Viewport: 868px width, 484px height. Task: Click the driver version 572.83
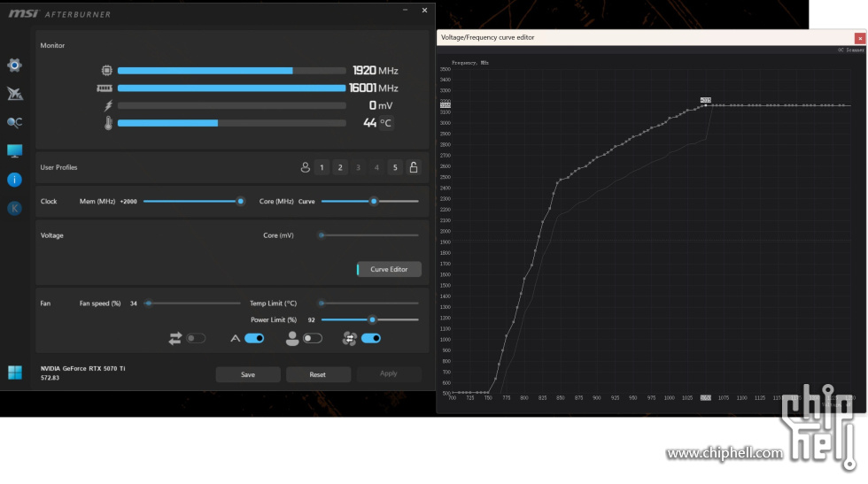pos(50,378)
